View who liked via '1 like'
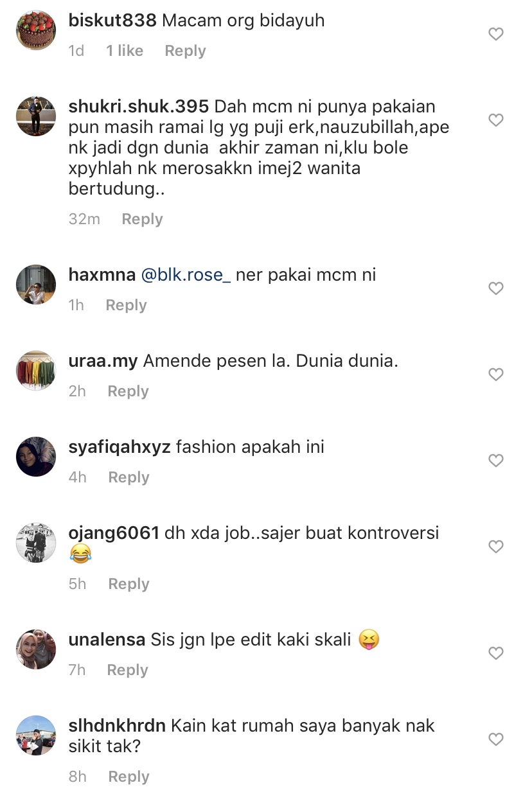Viewport: 532px width, 801px height. (125, 51)
